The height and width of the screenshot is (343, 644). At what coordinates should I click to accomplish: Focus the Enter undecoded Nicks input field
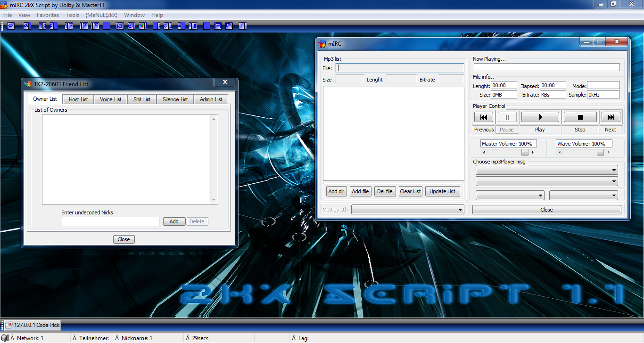click(x=111, y=221)
